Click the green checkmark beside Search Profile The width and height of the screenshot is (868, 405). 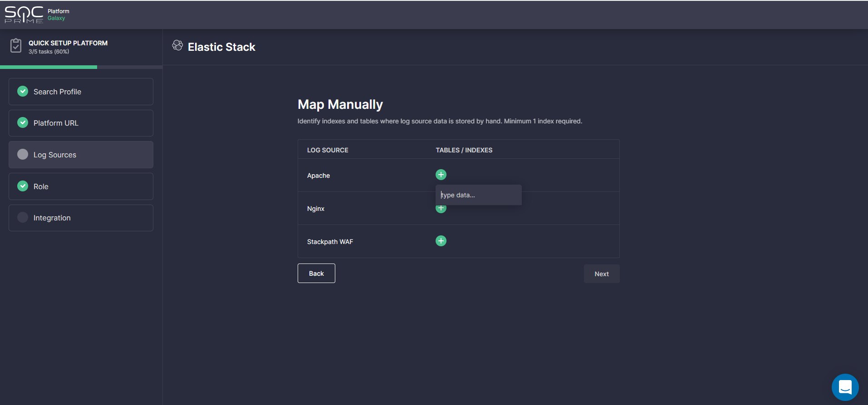click(23, 91)
